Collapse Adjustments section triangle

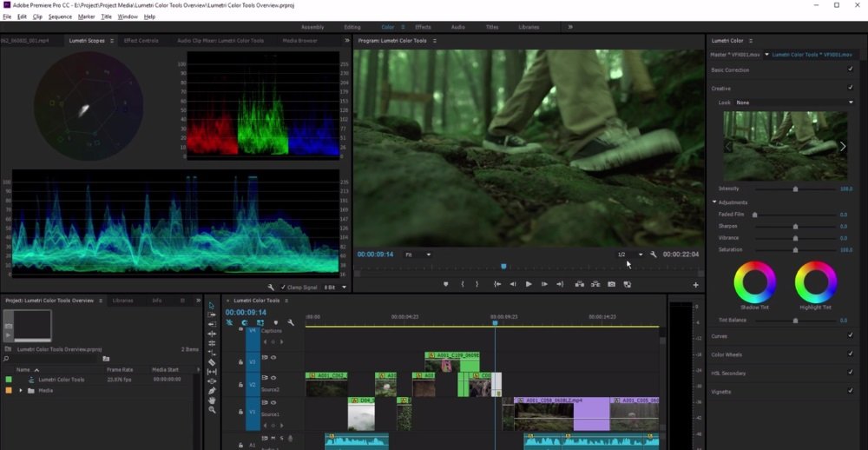714,202
